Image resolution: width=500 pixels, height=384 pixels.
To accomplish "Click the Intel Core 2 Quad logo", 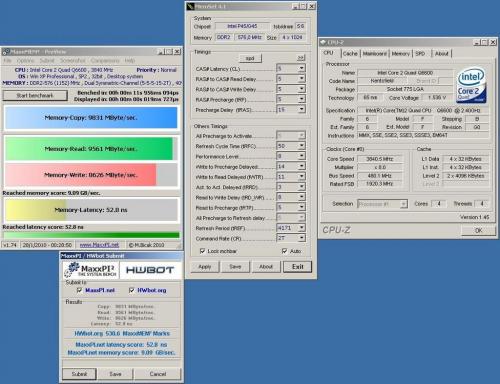I will [x=471, y=86].
